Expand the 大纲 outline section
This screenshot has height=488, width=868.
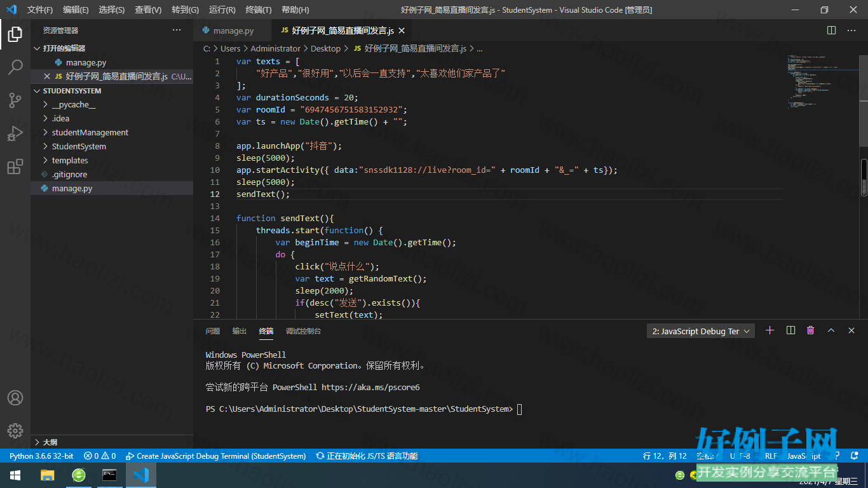[x=112, y=442]
